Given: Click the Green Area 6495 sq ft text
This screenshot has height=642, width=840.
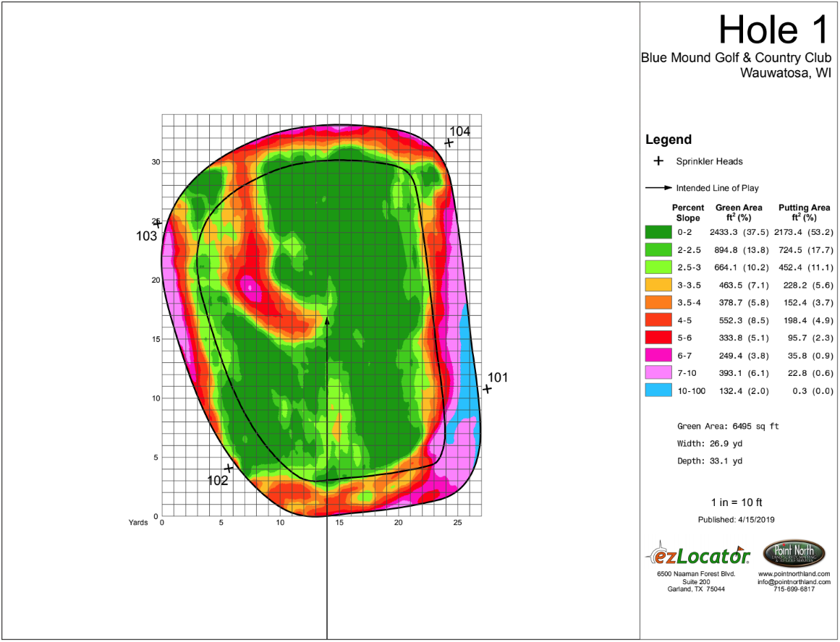Looking at the screenshot, I should (x=728, y=427).
